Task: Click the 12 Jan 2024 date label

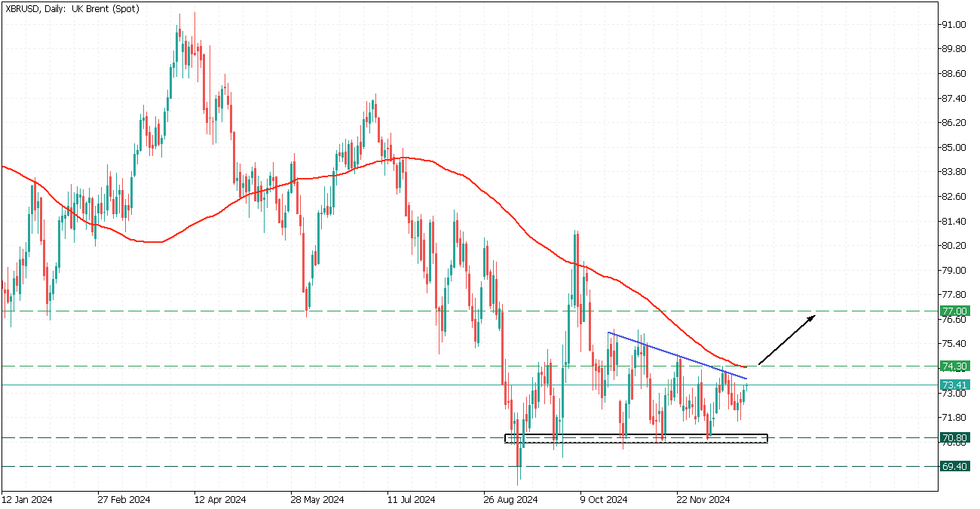Action: [26, 500]
